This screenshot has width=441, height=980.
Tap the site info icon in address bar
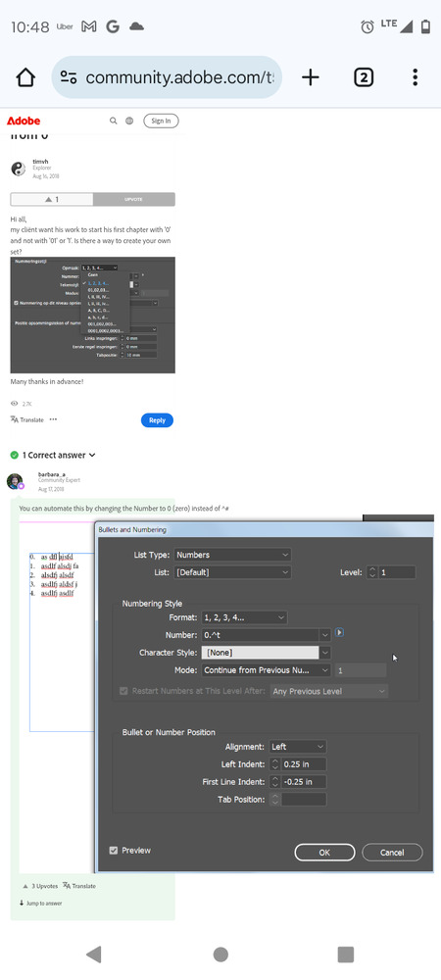68,77
